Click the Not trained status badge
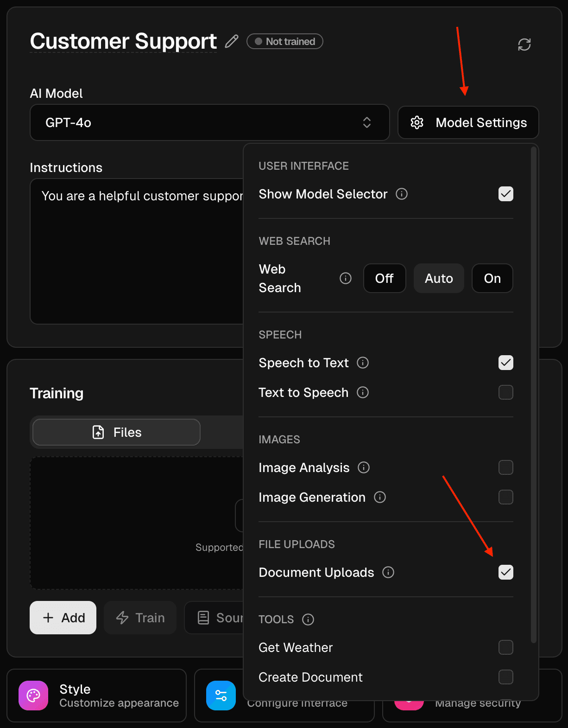Image resolution: width=568 pixels, height=728 pixels. 285,41
